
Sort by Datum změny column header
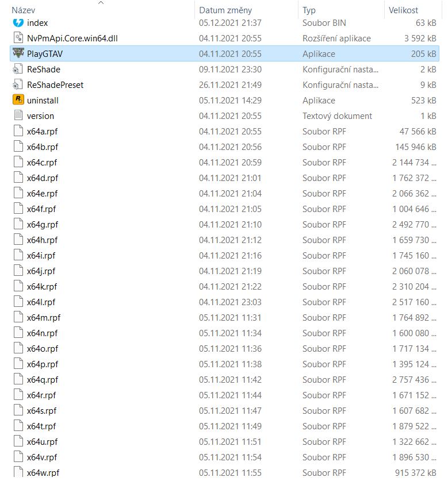point(225,10)
